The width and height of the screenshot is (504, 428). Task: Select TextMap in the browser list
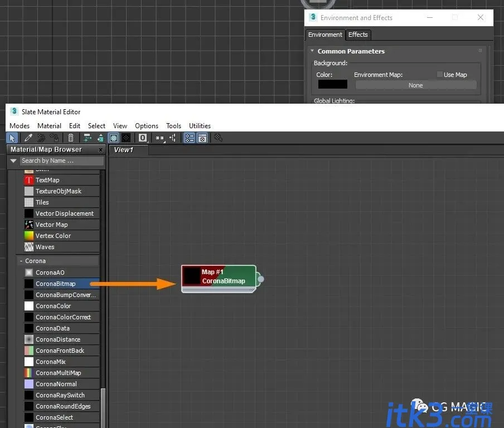pos(62,180)
